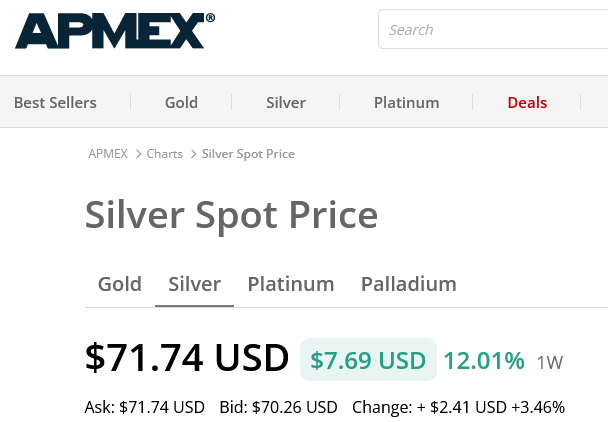Click the 1W time range label
Screen dimensions: 608x422
pos(550,363)
